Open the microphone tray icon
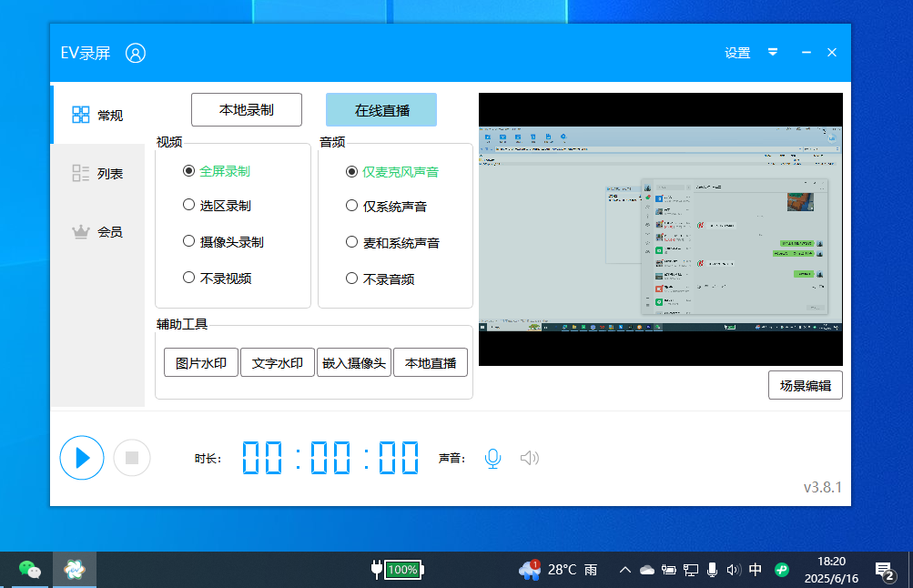The height and width of the screenshot is (588, 913). click(x=712, y=570)
